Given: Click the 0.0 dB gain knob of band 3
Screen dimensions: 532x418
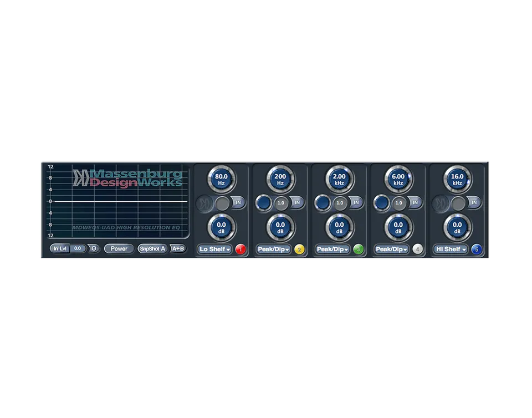Looking at the screenshot, I should pyautogui.click(x=339, y=228).
